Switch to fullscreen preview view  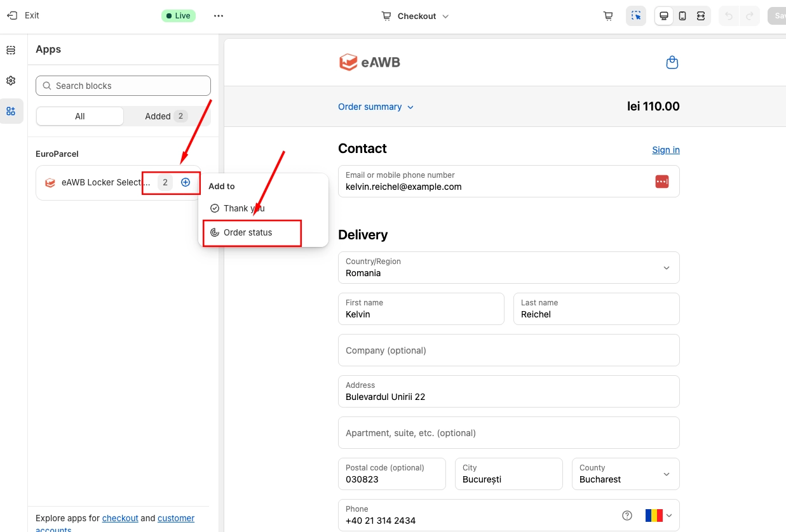[x=701, y=16]
